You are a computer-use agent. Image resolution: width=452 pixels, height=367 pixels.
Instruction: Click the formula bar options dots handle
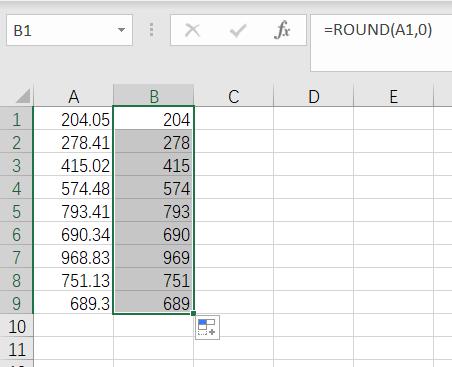point(151,30)
